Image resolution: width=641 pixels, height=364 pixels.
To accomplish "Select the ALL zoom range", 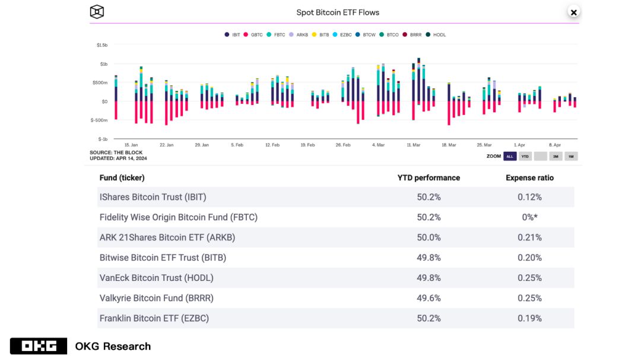I will (x=509, y=157).
